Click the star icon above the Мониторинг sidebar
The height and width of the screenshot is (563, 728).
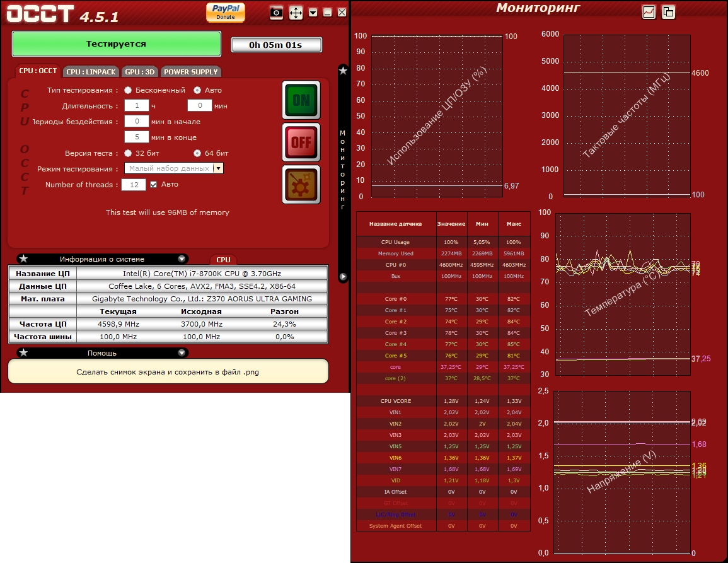tap(343, 71)
